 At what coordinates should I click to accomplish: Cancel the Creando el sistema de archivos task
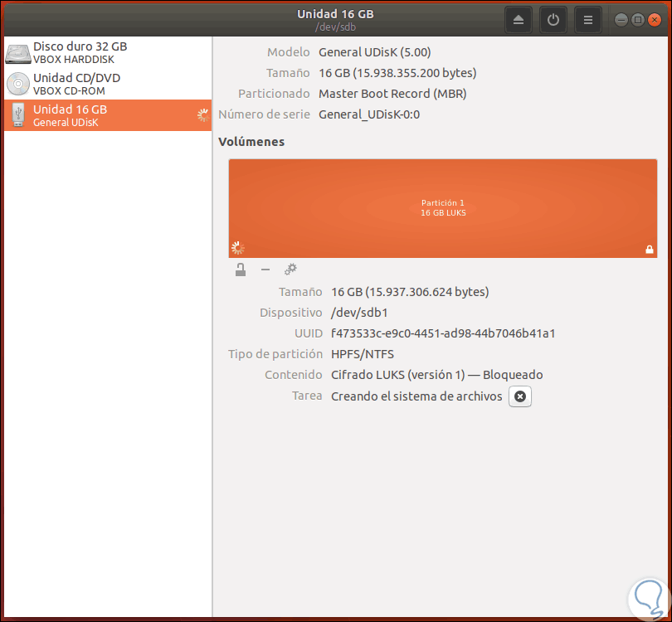[x=520, y=396]
